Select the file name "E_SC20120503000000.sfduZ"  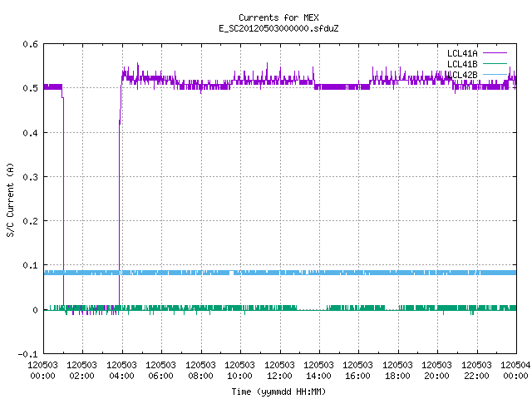tap(278, 28)
